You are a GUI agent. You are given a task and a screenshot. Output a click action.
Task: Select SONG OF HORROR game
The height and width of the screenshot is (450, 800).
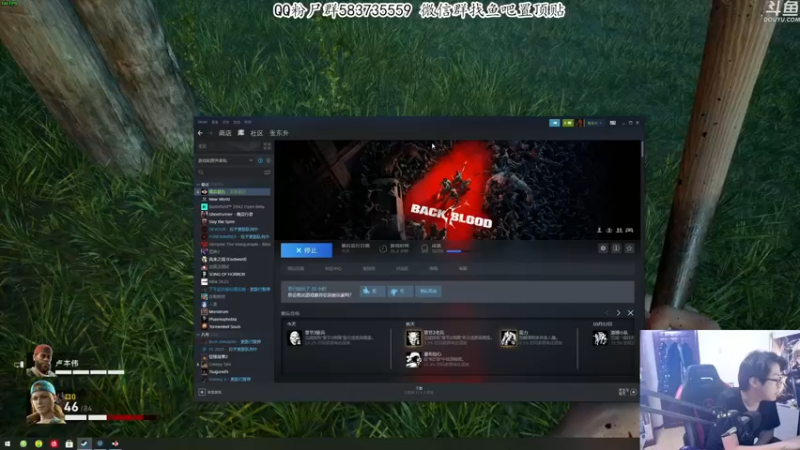click(x=227, y=274)
